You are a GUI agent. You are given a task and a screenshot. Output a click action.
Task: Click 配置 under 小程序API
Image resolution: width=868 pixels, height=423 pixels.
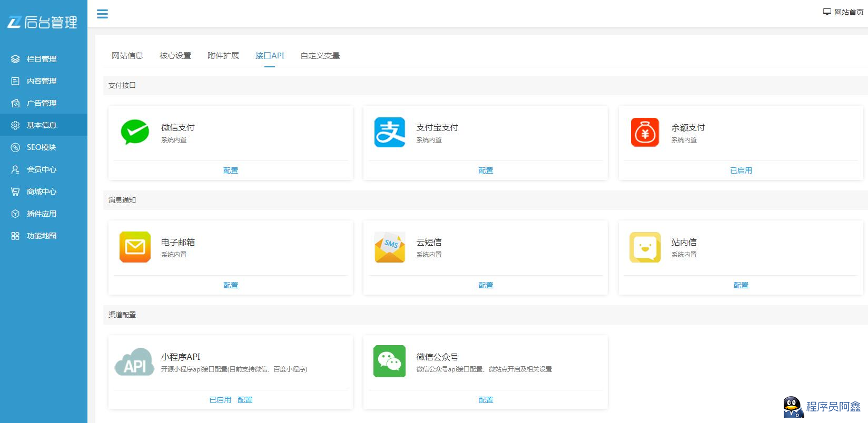(245, 400)
